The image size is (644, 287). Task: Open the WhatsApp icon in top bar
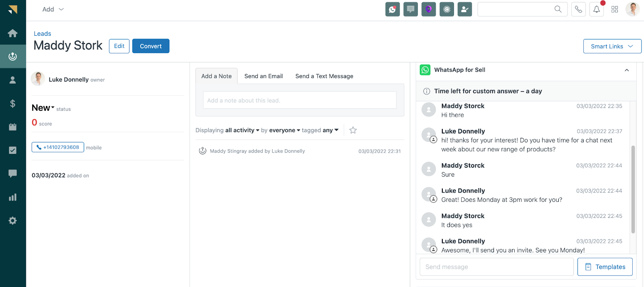[x=392, y=9]
